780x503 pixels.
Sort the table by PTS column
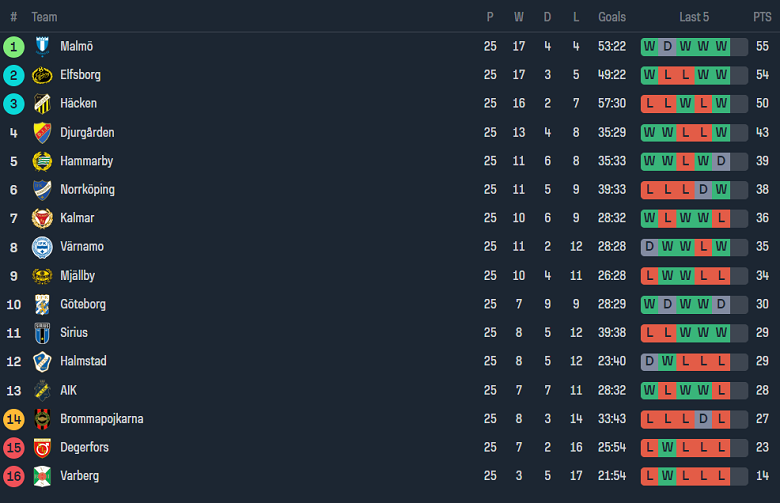(x=762, y=17)
